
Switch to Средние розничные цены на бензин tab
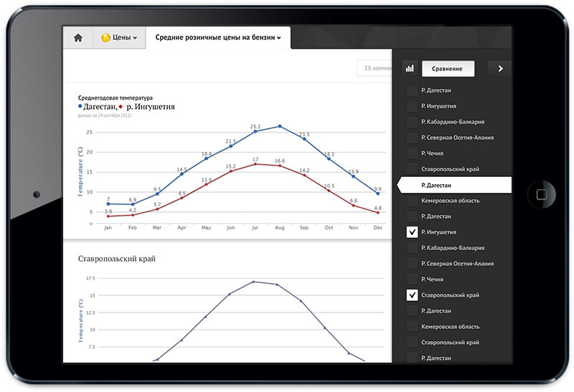click(215, 38)
